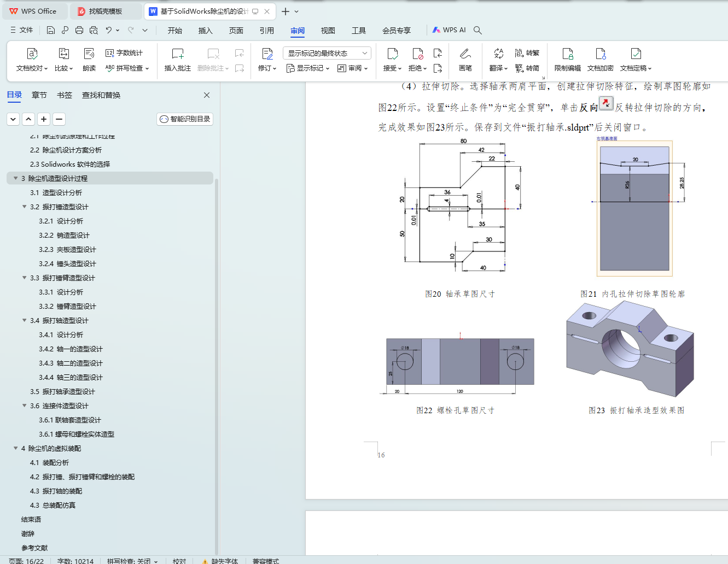The image size is (728, 564).
Task: Add a new document tab with plus button
Action: pos(286,11)
